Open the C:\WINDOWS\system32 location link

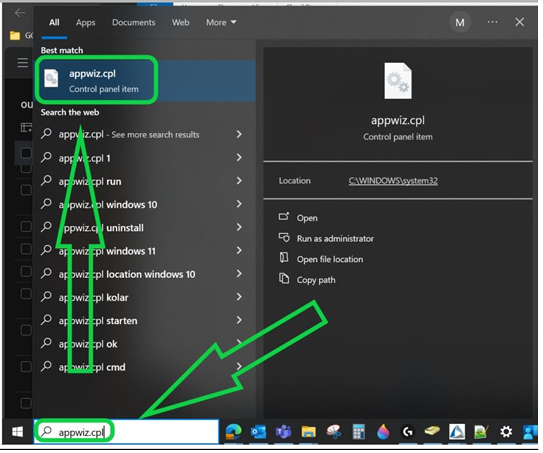click(x=393, y=181)
